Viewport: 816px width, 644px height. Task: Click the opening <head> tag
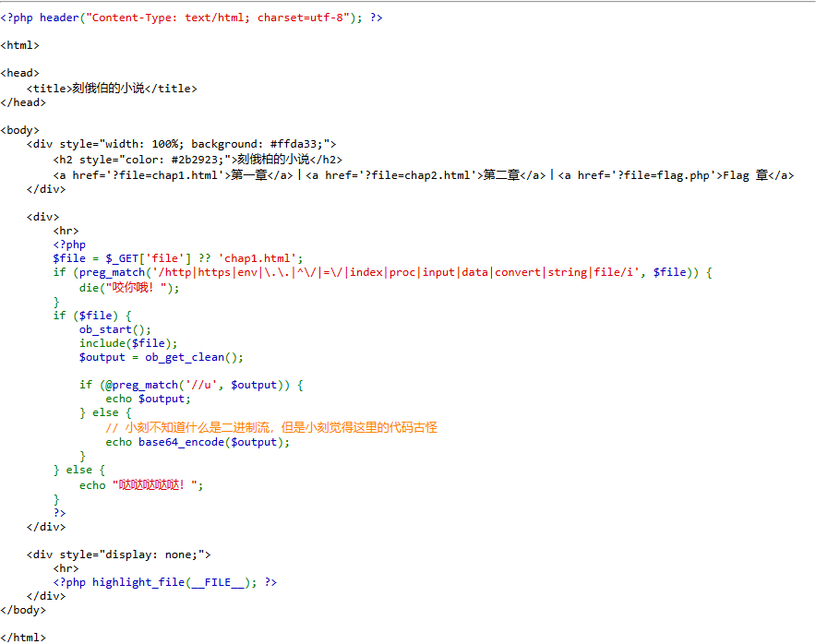tap(19, 73)
